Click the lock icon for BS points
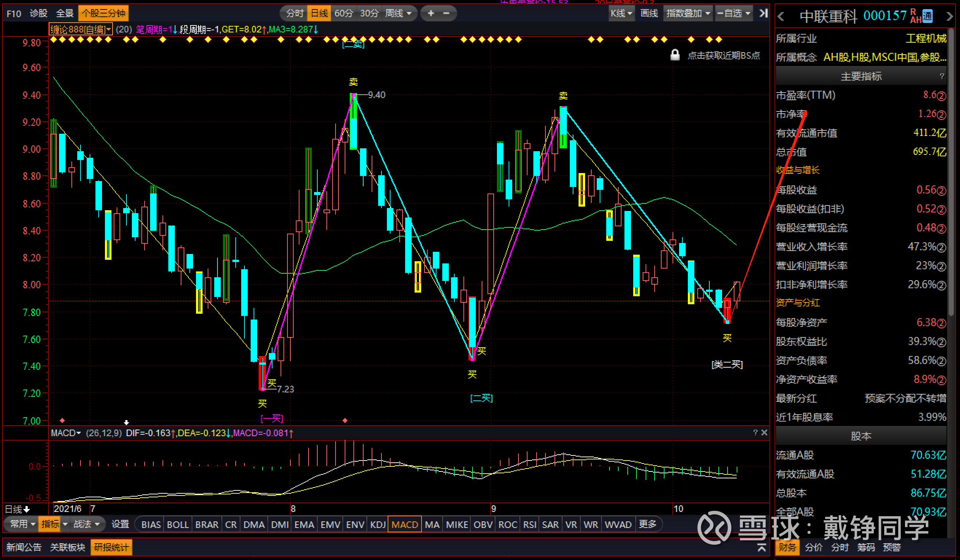Screen dimensions: 960x560 pyautogui.click(x=675, y=55)
